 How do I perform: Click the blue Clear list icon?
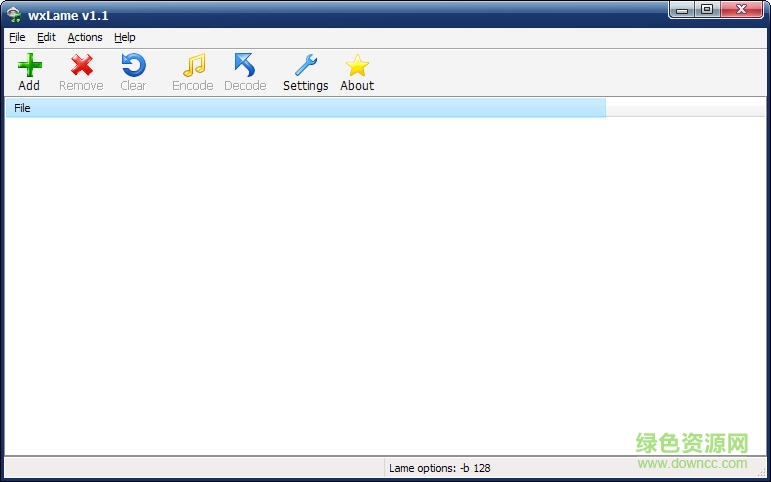(x=133, y=65)
